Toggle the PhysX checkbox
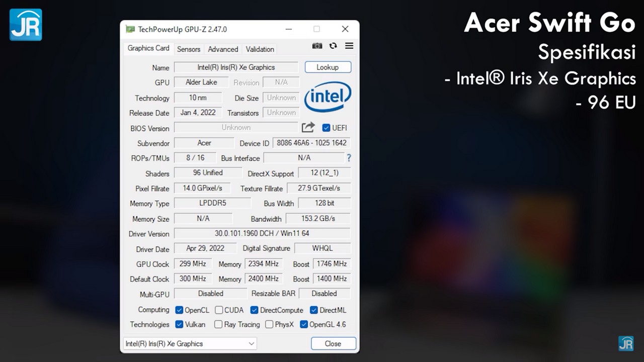The width and height of the screenshot is (644, 362). 269,325
